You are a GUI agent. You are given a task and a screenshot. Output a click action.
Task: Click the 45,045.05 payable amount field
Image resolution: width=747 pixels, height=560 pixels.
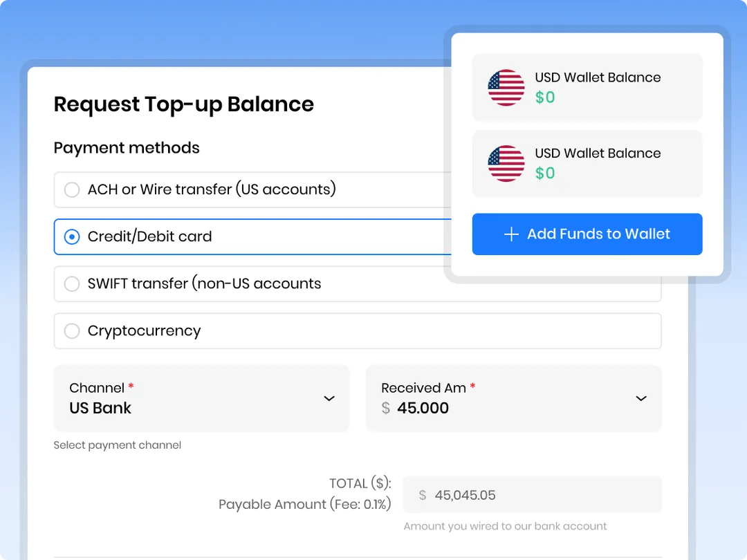[x=532, y=495]
